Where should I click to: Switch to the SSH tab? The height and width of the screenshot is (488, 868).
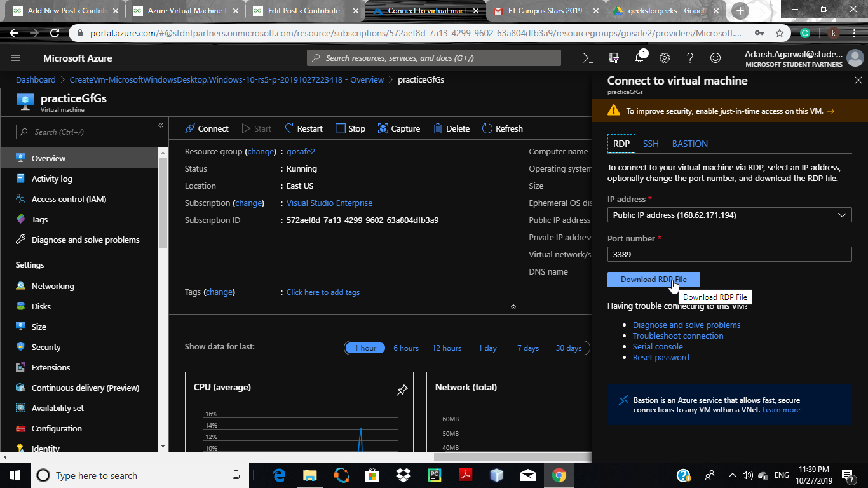click(651, 144)
